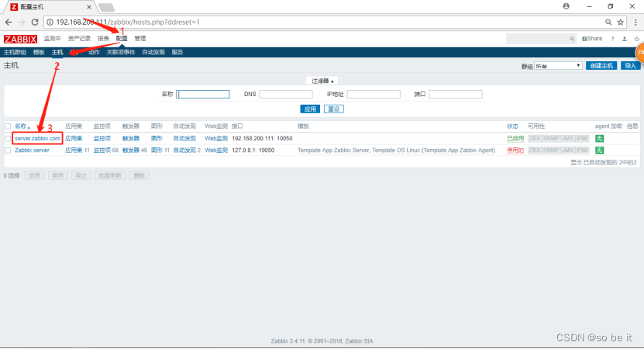
Task: Reload the current page
Action: [x=35, y=22]
